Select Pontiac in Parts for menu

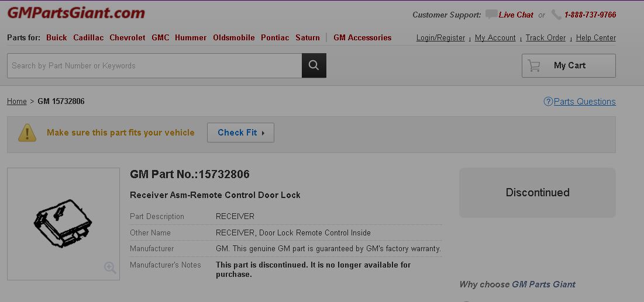(x=275, y=38)
